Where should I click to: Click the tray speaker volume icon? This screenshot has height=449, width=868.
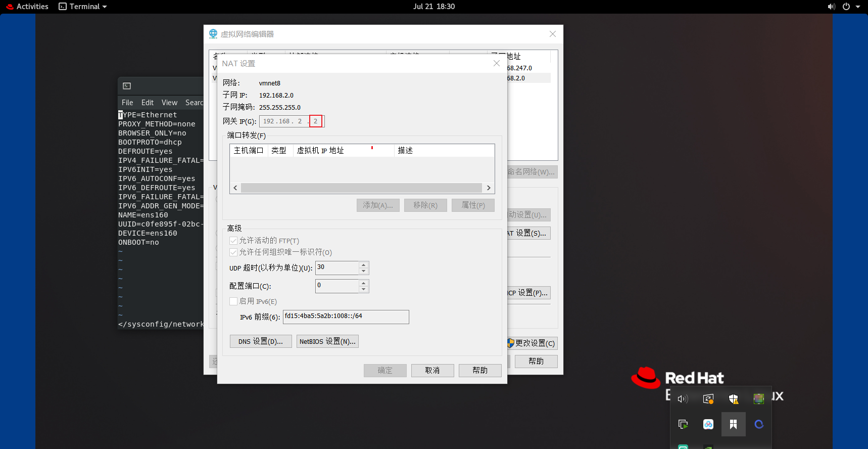pyautogui.click(x=683, y=399)
